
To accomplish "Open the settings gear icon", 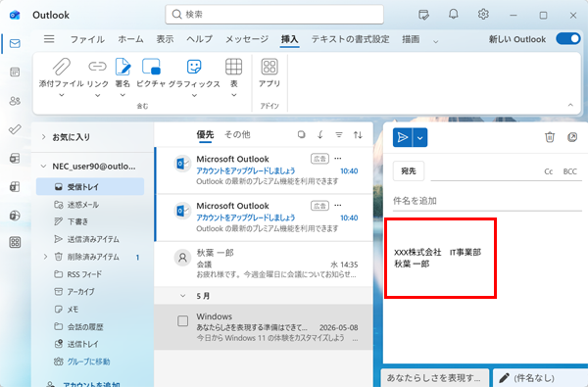I will click(x=483, y=15).
